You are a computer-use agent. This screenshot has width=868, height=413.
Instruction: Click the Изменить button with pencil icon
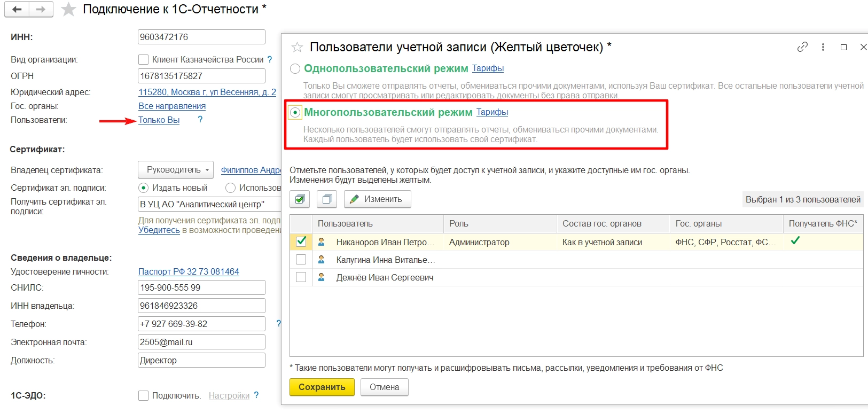click(x=377, y=199)
